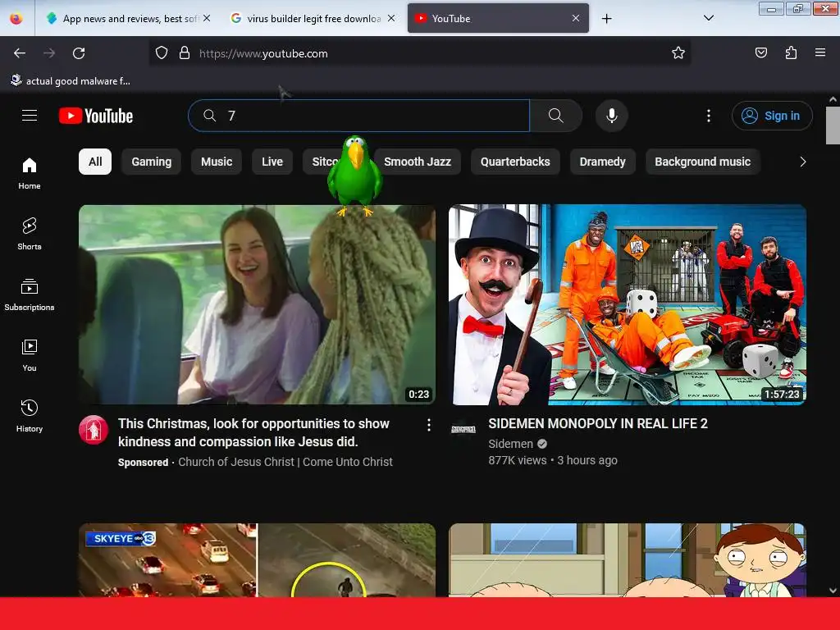Select the Music filter chip
Screen dimensions: 840x630
pyautogui.click(x=217, y=162)
